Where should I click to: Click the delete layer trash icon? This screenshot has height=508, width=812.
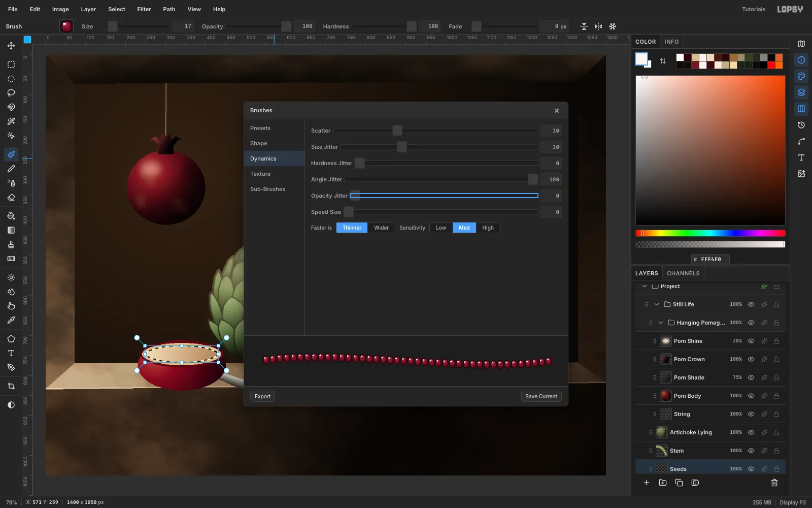click(774, 483)
